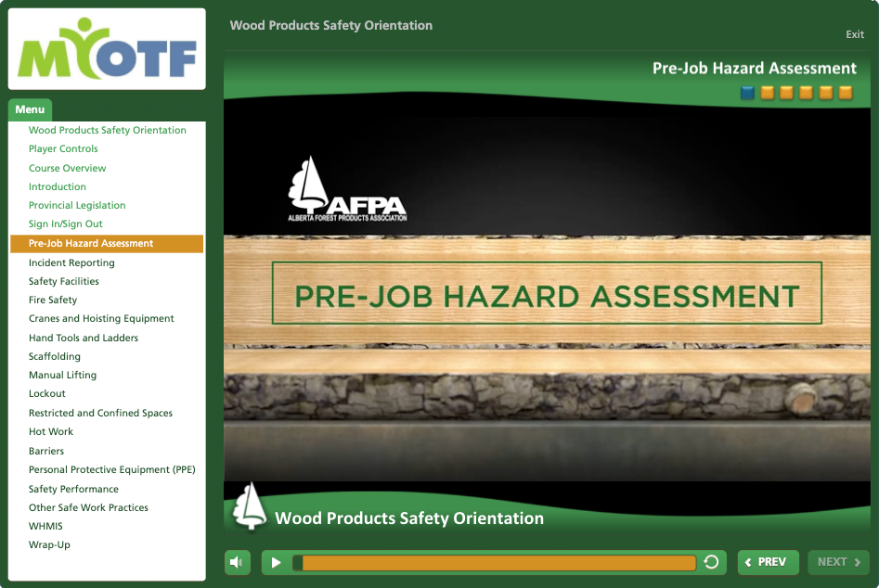Open Wood Products Safety Orientation menu item
The height and width of the screenshot is (588, 879).
(x=107, y=130)
